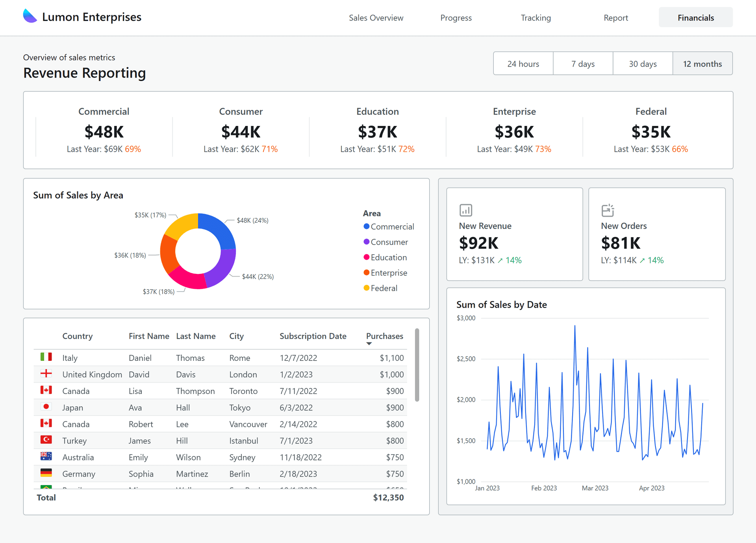Screen dimensions: 756x543
Task: Select the Japan flag icon
Action: pyautogui.click(x=46, y=407)
